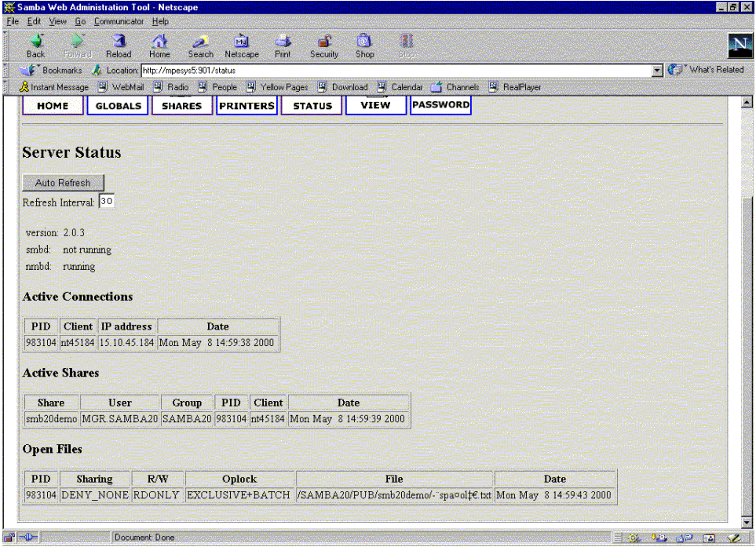Reload the status page

click(x=119, y=46)
